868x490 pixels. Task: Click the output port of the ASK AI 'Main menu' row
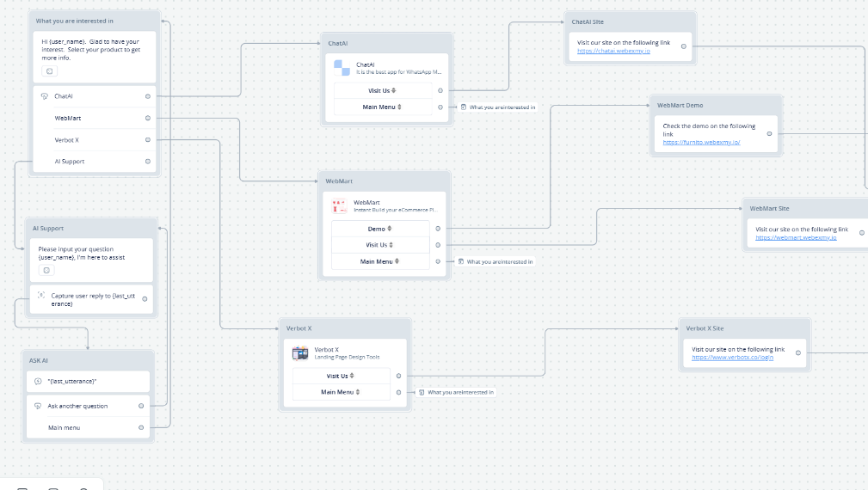tap(141, 427)
